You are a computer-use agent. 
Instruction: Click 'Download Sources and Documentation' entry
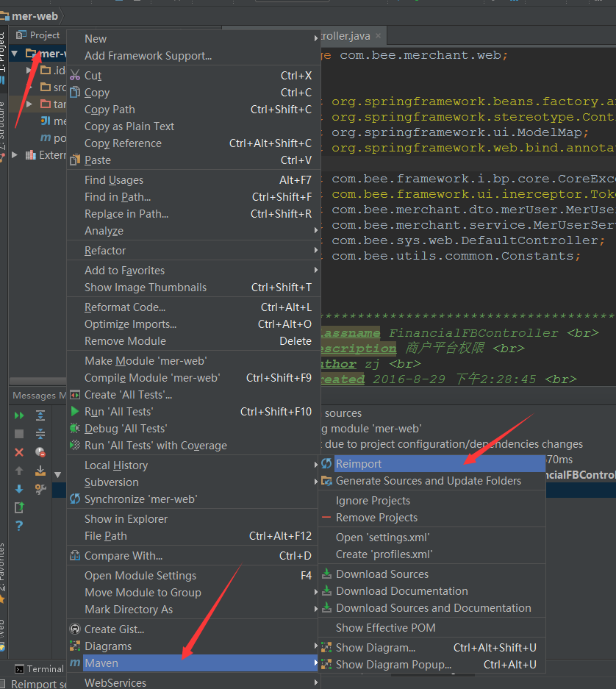[x=432, y=607]
